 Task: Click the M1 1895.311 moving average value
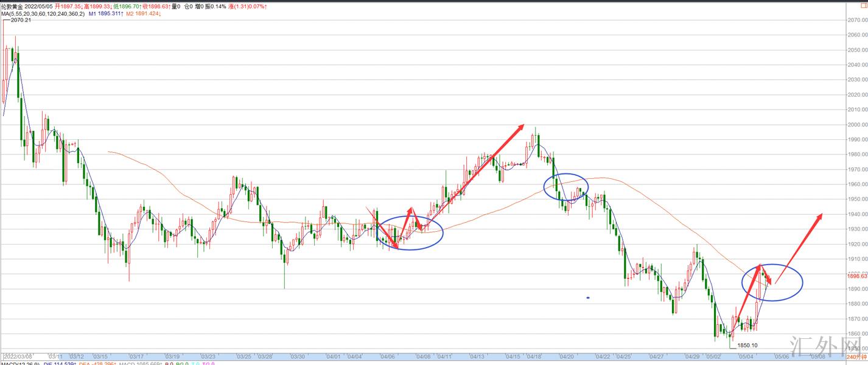106,14
